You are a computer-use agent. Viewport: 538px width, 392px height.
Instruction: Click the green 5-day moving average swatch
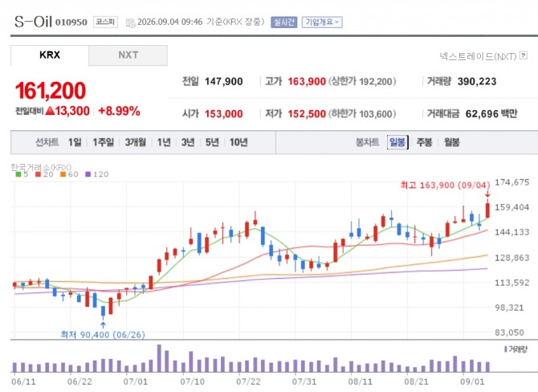click(x=18, y=174)
